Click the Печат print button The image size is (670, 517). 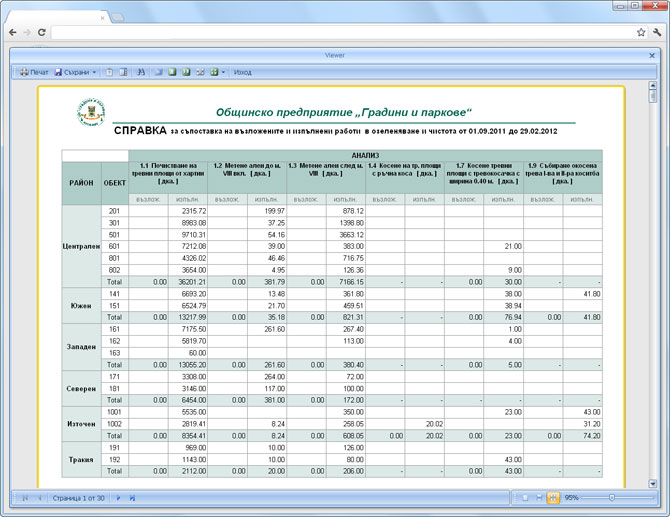pyautogui.click(x=34, y=72)
